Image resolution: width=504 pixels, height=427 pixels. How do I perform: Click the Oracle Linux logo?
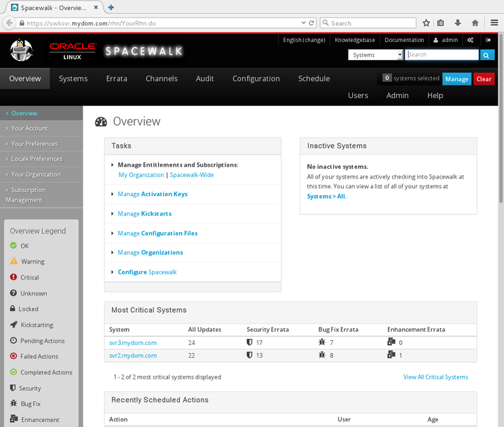point(73,51)
